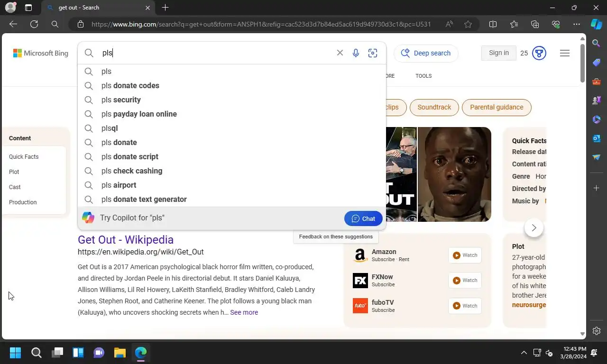Choose suggestion 'pls donate text generator'
This screenshot has height=364, width=607.
pyautogui.click(x=232, y=199)
